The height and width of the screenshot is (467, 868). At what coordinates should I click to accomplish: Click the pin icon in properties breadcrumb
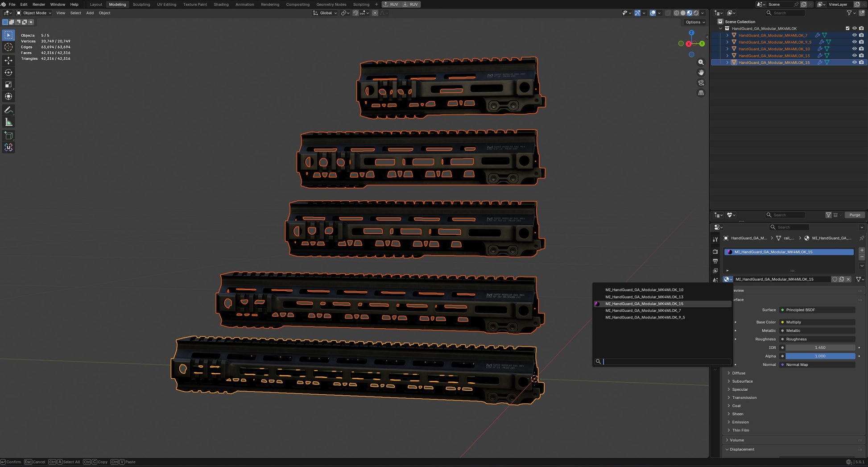click(861, 238)
